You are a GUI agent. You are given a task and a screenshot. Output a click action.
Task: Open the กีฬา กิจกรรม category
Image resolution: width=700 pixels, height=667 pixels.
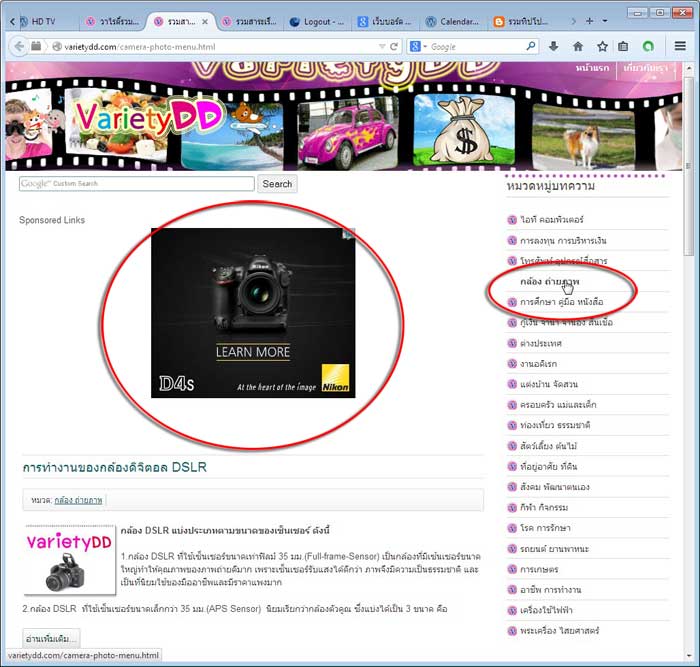[544, 508]
